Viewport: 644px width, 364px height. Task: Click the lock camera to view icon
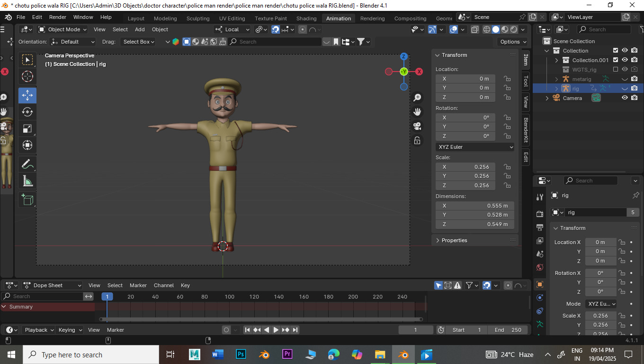click(417, 140)
